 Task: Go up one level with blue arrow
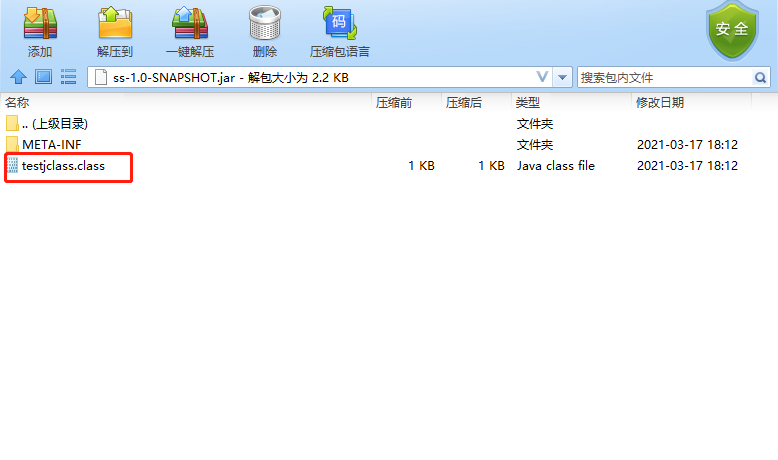click(x=18, y=77)
